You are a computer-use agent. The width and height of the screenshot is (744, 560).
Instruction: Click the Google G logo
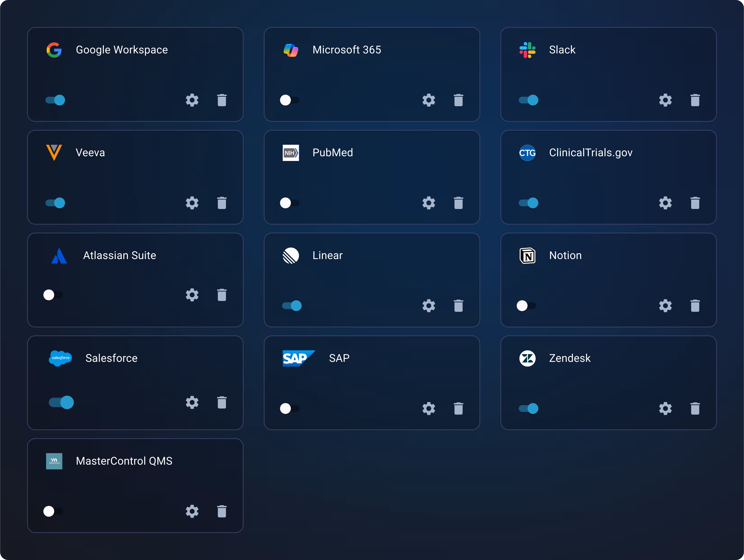point(54,50)
